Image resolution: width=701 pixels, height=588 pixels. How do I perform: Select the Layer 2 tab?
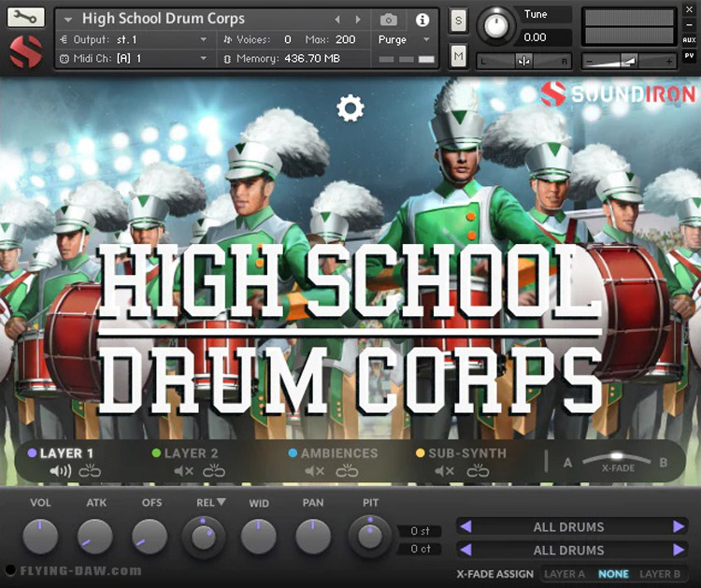coord(192,453)
